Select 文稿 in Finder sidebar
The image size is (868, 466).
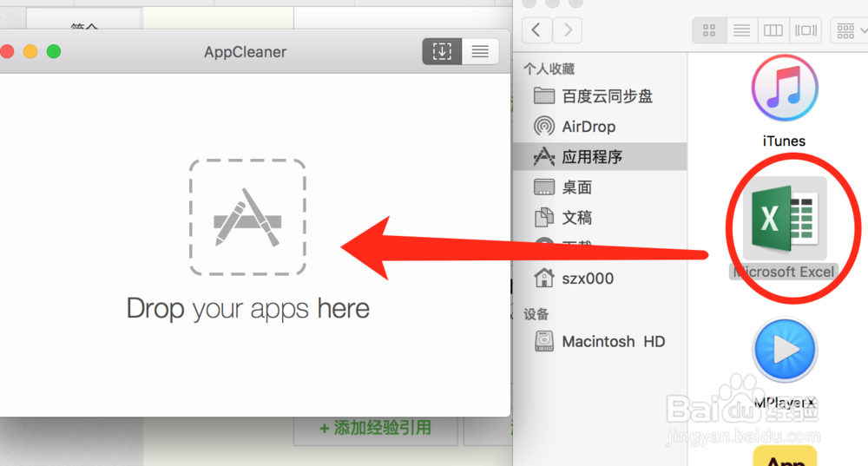tap(600, 218)
